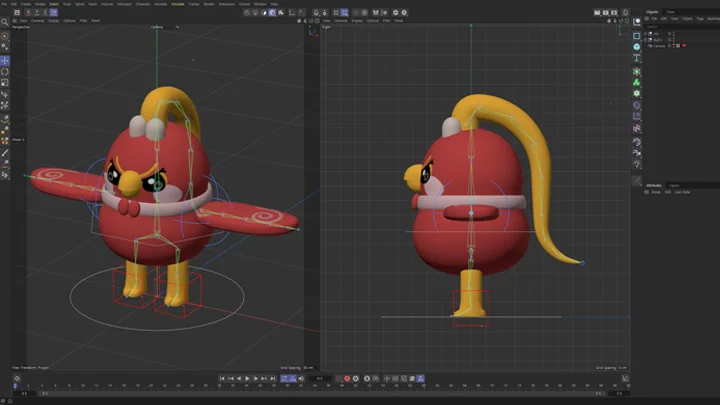Click the cyan round icon below the cube
The height and width of the screenshot is (405, 720).
(636, 47)
